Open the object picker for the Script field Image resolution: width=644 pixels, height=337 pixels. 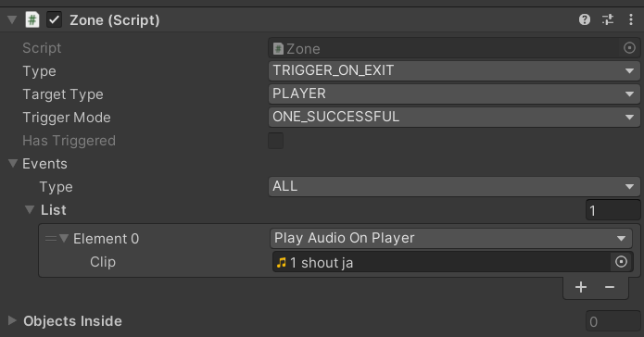click(x=629, y=48)
